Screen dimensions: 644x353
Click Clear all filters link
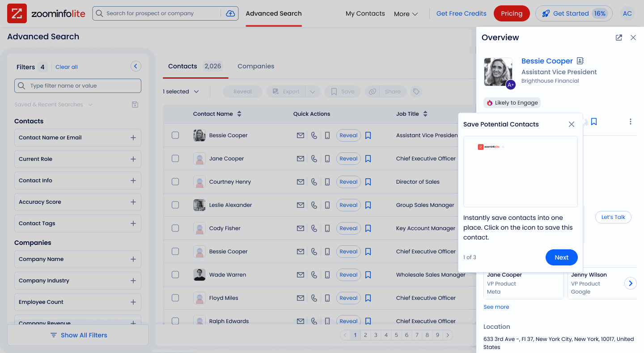67,67
